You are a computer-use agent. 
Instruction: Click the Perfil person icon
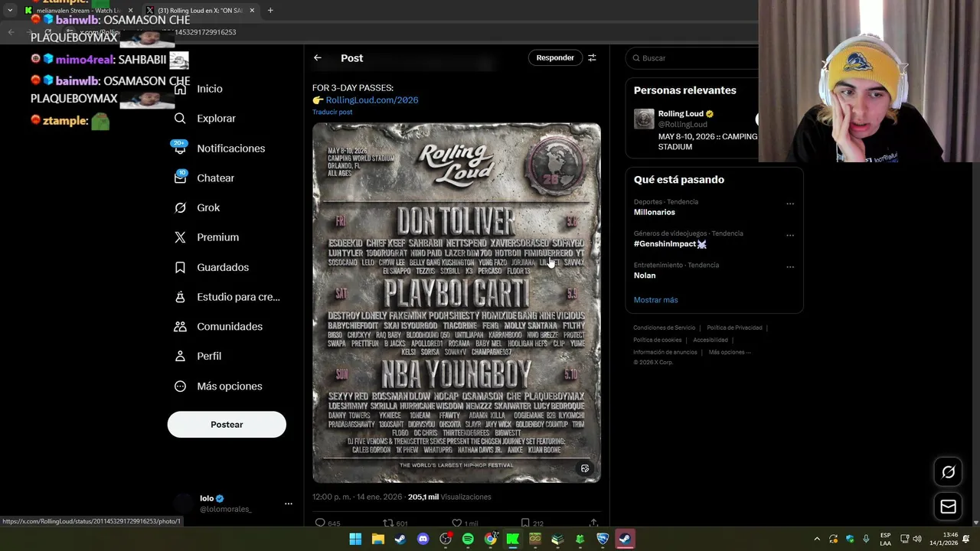pyautogui.click(x=180, y=356)
